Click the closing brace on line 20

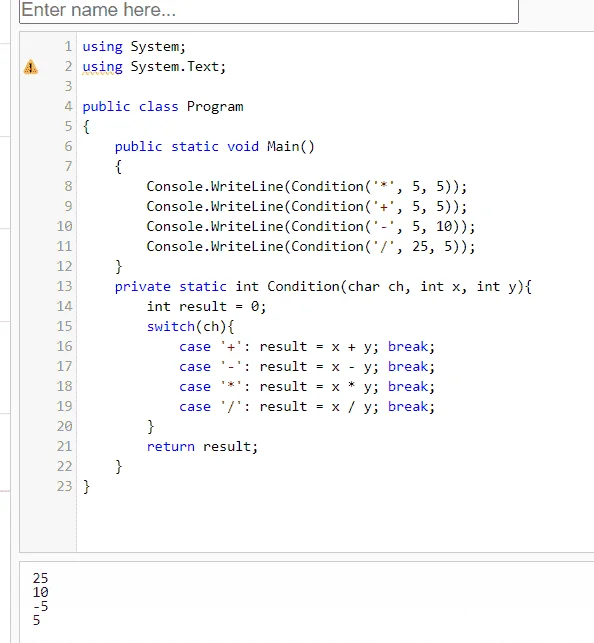[x=150, y=426]
